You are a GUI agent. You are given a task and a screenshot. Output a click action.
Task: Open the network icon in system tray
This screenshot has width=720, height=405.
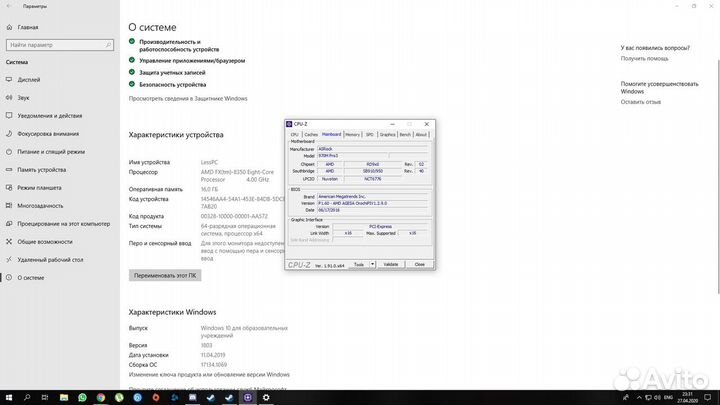pos(648,397)
